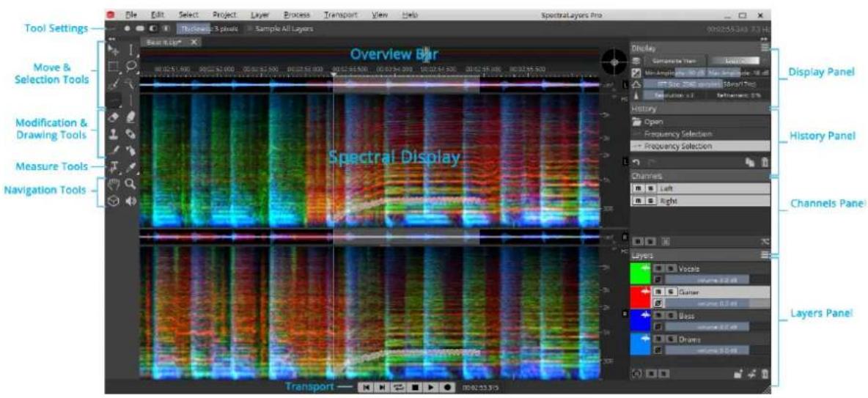The width and height of the screenshot is (868, 398).
Task: Select the Open entry in History
Action: tap(700, 121)
